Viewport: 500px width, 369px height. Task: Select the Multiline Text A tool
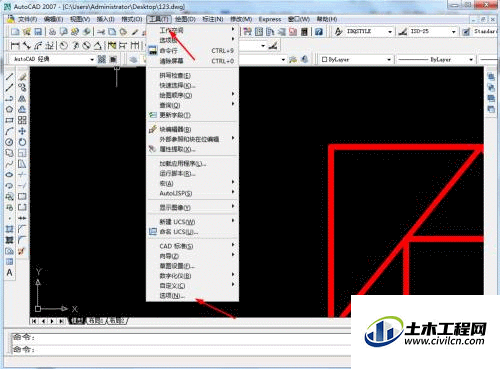9,273
